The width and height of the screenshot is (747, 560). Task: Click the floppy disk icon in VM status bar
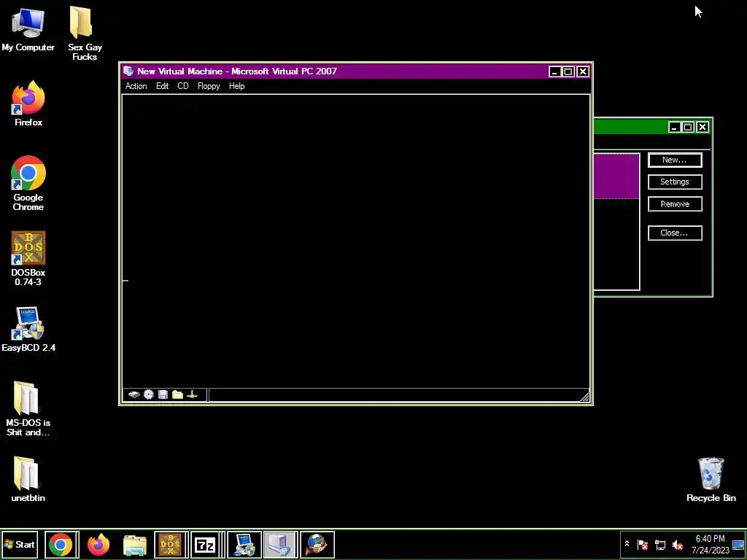coord(163,394)
